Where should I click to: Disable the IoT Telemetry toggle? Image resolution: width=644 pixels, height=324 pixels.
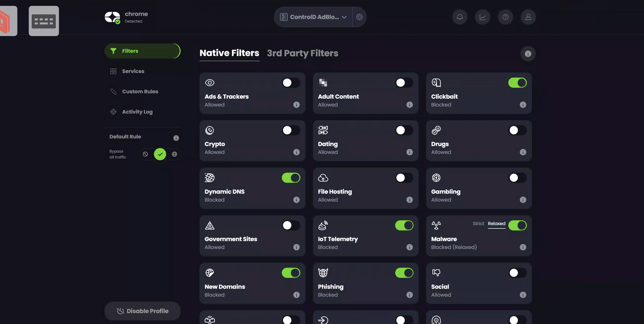[x=404, y=225]
